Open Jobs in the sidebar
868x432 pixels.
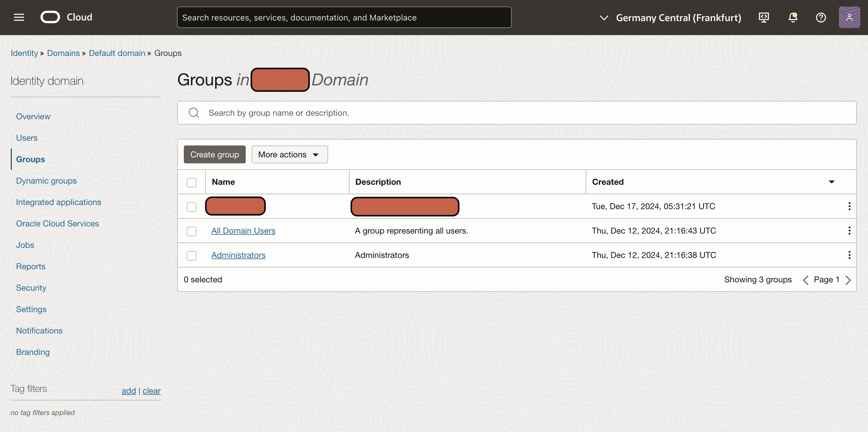coord(25,245)
